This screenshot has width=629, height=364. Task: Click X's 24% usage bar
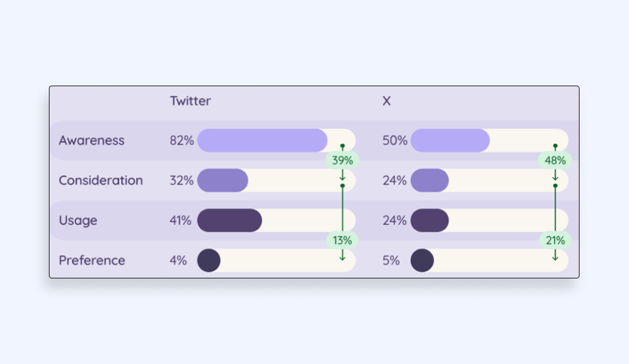[x=430, y=220]
